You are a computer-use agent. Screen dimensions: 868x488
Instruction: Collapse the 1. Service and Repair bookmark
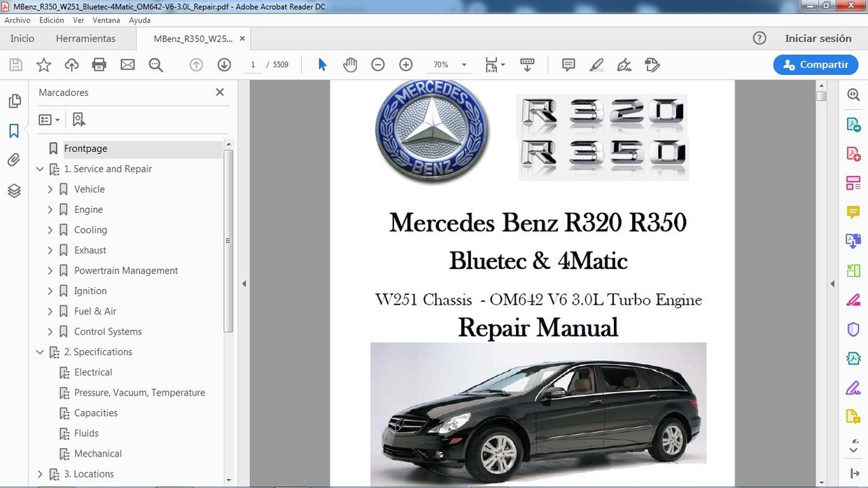pos(40,169)
